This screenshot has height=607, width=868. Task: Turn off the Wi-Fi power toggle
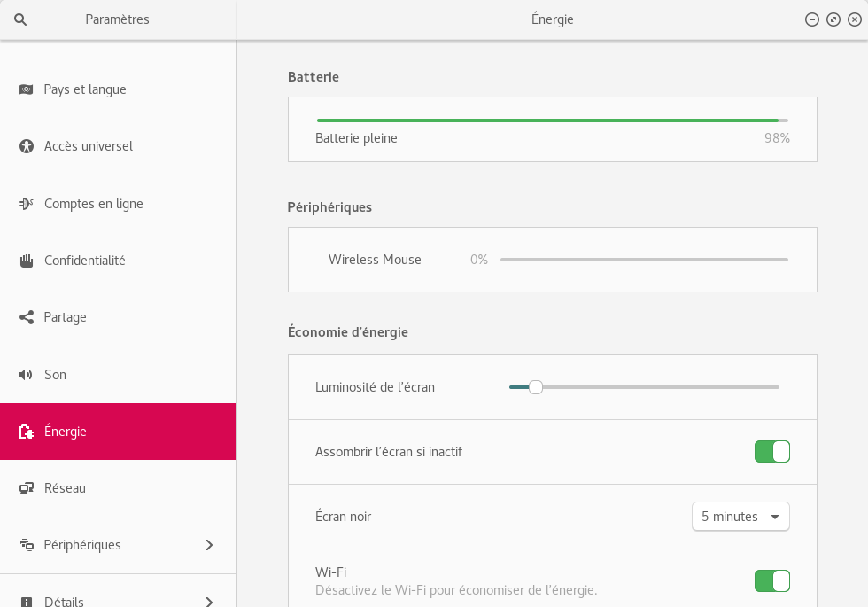771,580
